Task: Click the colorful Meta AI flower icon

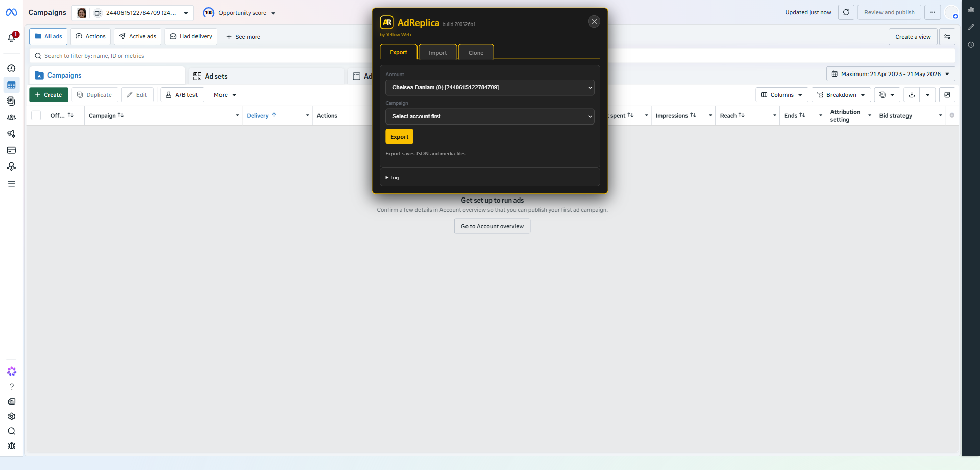Action: click(11, 372)
